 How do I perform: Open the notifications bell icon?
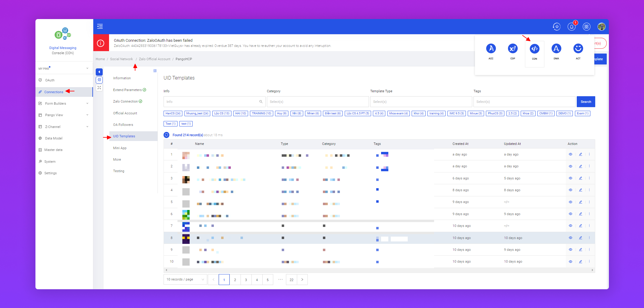point(571,27)
